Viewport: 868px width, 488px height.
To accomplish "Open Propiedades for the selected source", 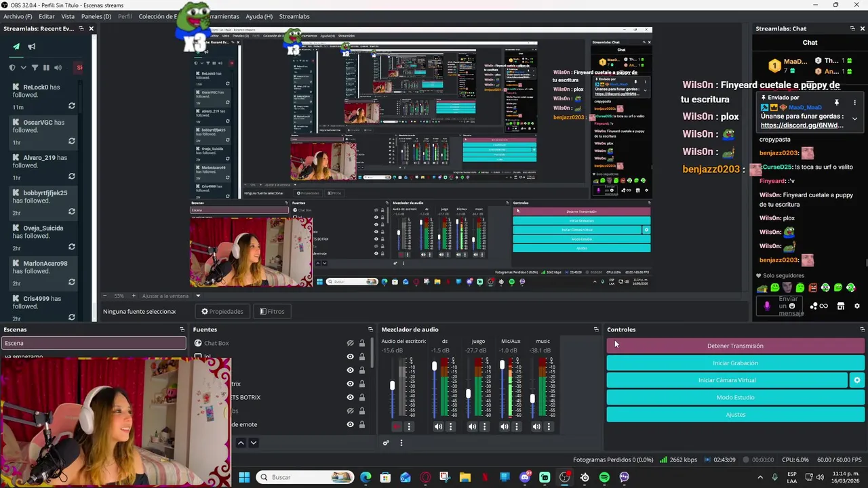I will point(222,311).
